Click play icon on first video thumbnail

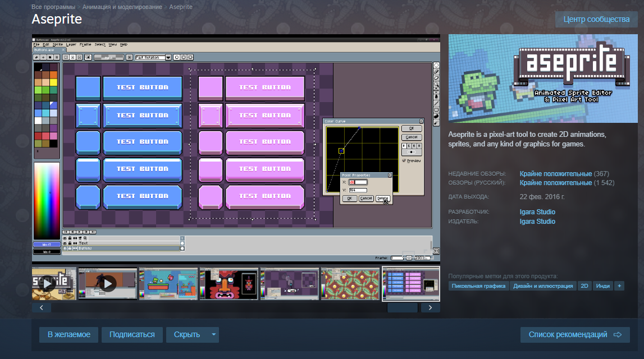tap(47, 283)
